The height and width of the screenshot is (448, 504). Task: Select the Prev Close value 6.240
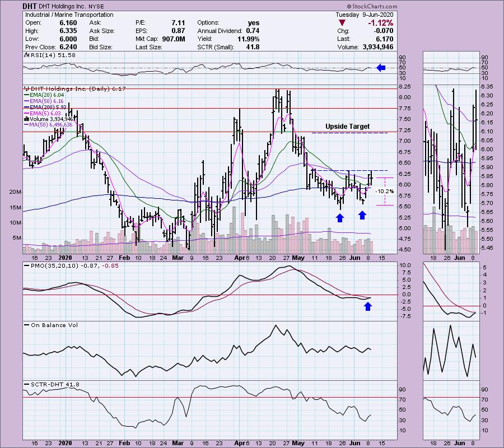pyautogui.click(x=68, y=47)
